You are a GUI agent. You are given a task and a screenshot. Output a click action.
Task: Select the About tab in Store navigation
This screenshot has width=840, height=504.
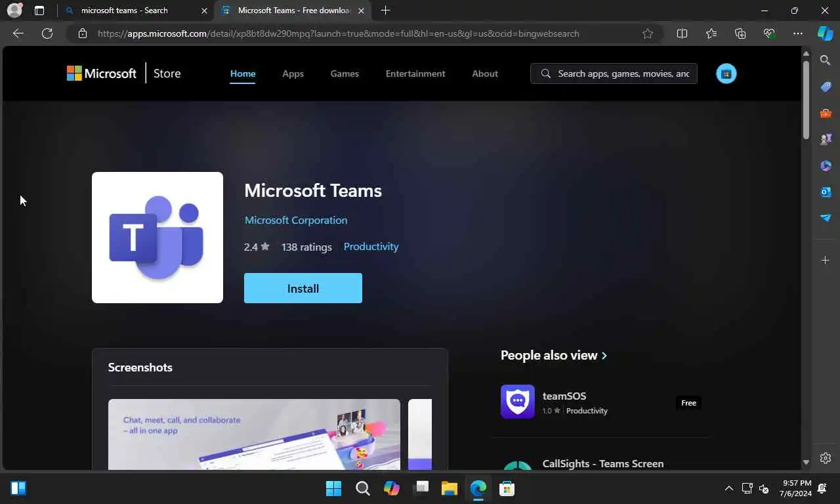click(485, 73)
